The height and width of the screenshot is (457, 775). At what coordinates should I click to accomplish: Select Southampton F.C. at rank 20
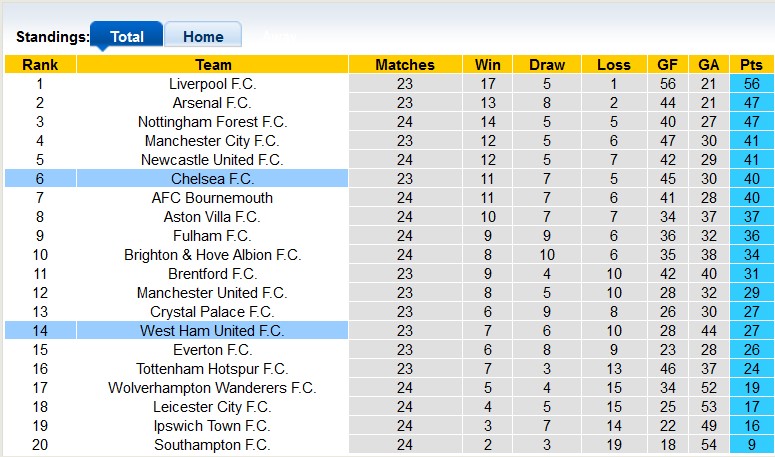[212, 445]
